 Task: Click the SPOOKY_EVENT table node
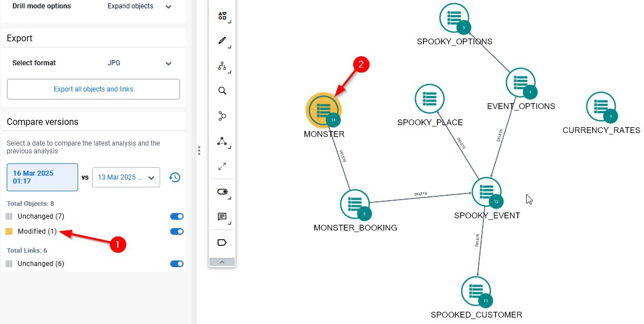tap(486, 192)
